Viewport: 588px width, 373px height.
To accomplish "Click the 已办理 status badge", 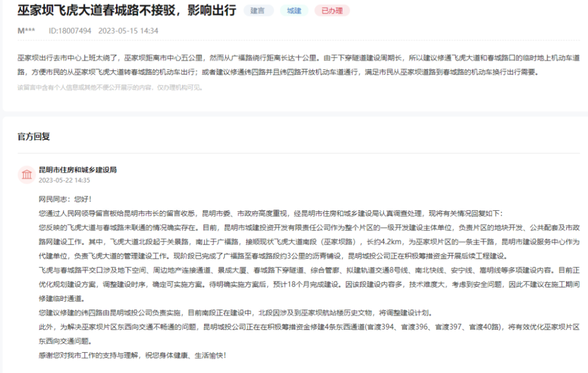I will (x=332, y=10).
